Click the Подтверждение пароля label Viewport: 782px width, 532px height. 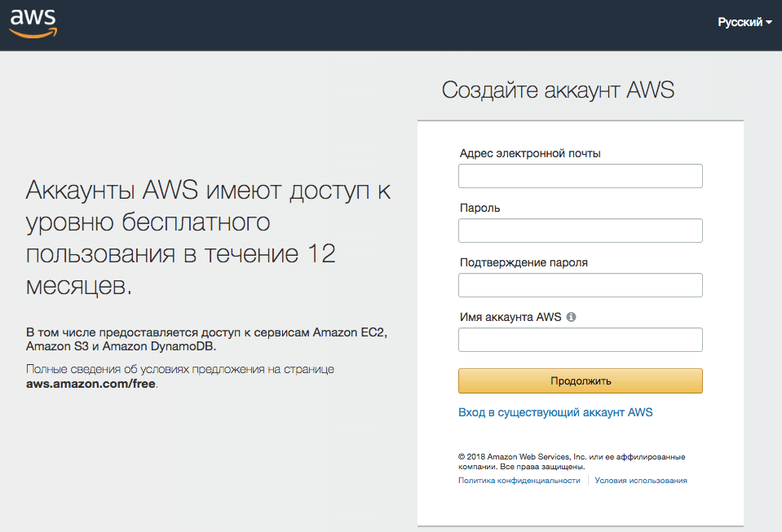click(x=524, y=262)
